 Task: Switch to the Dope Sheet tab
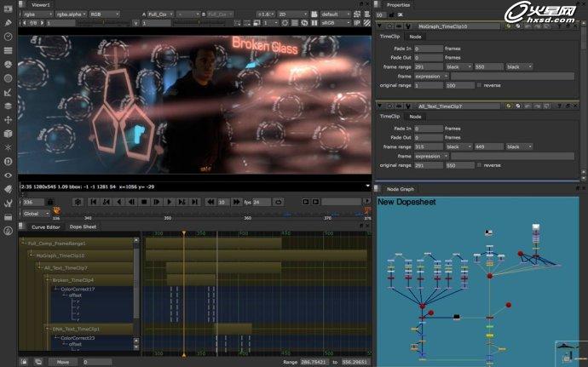tap(83, 227)
